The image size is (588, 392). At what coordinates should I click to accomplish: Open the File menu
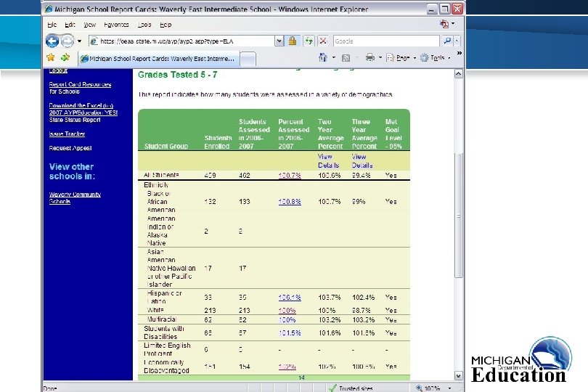point(52,25)
